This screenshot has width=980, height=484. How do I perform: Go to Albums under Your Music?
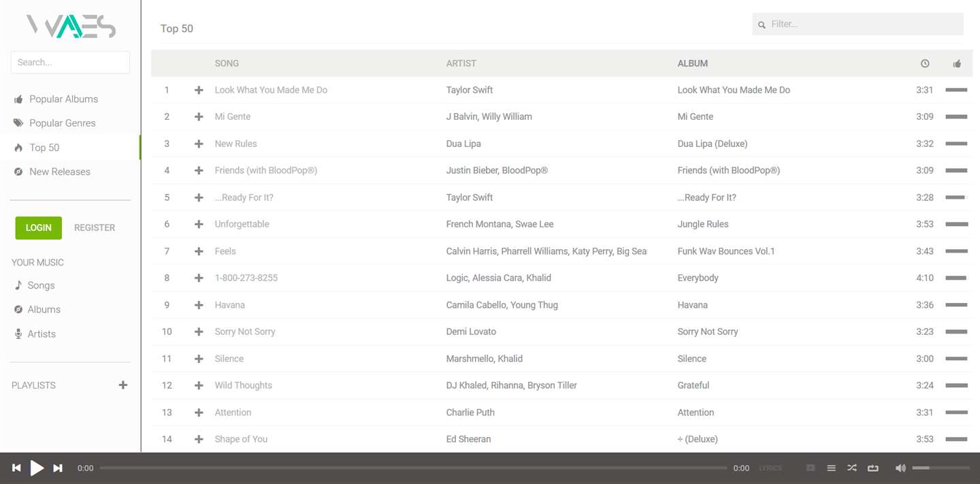44,310
